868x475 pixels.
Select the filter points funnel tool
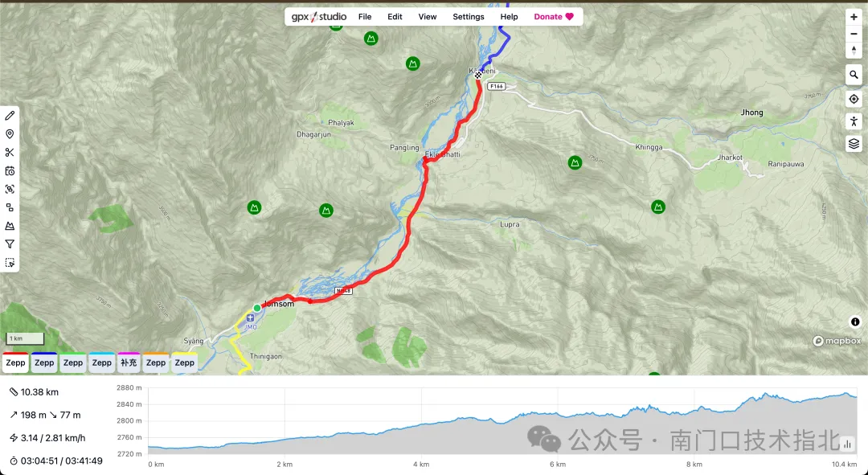[x=10, y=244]
